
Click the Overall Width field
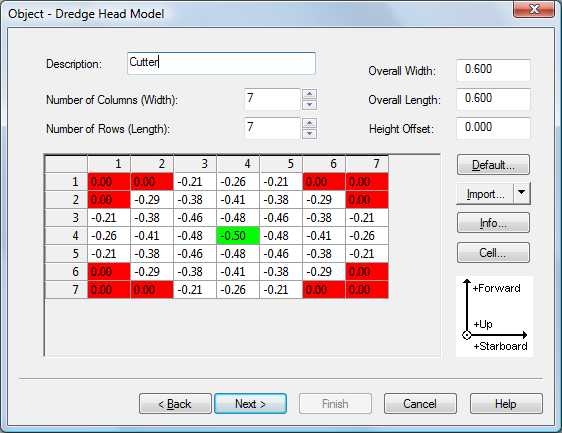coord(493,70)
